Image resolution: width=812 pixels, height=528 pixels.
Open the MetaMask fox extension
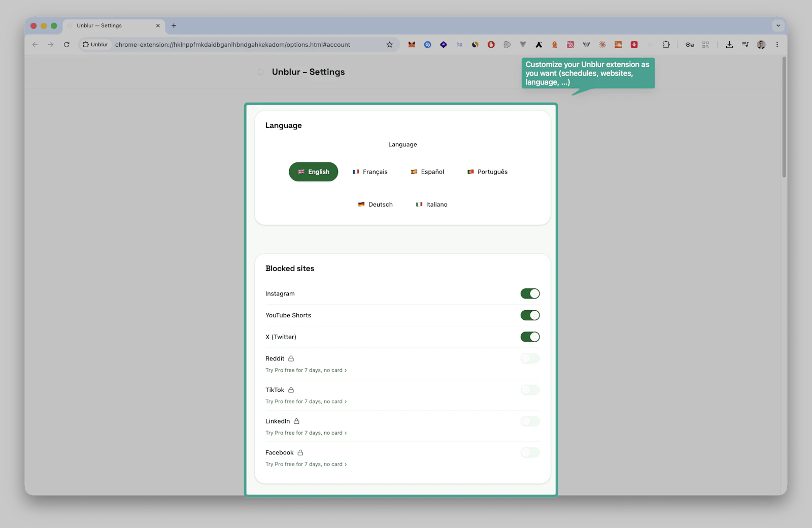coord(412,45)
